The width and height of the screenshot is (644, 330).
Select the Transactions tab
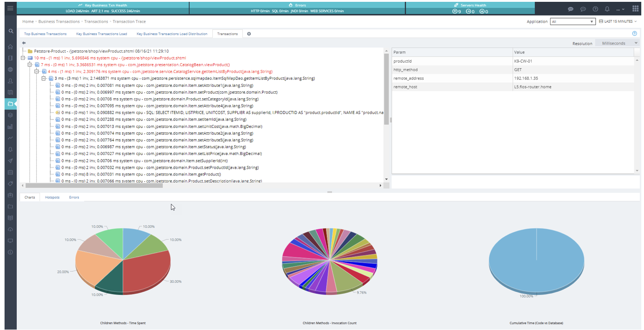click(227, 34)
